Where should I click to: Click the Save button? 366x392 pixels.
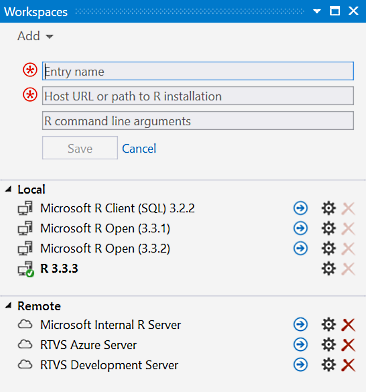(80, 148)
